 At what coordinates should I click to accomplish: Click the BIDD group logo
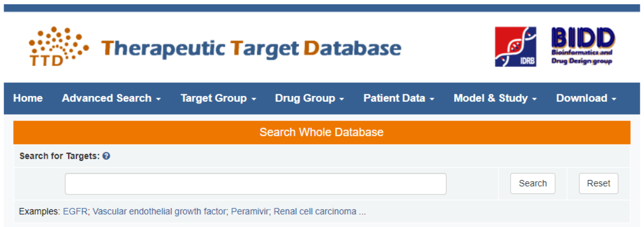tap(582, 46)
